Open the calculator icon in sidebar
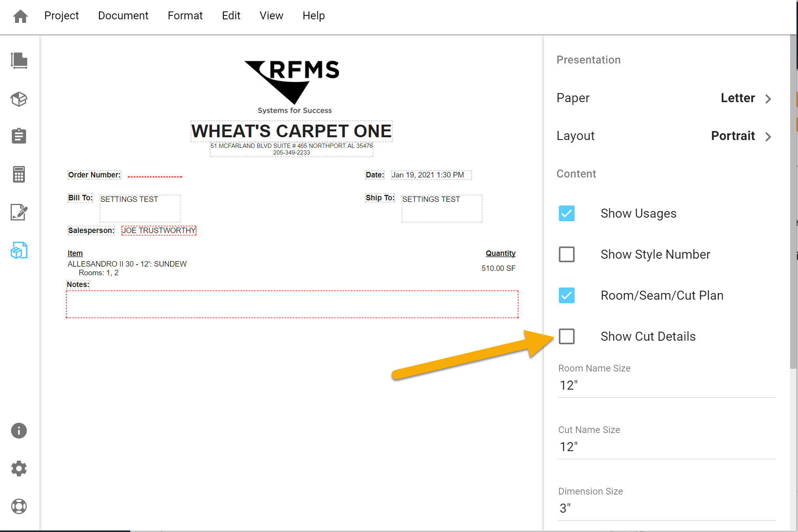Screen dimensions: 798x532 [19, 174]
